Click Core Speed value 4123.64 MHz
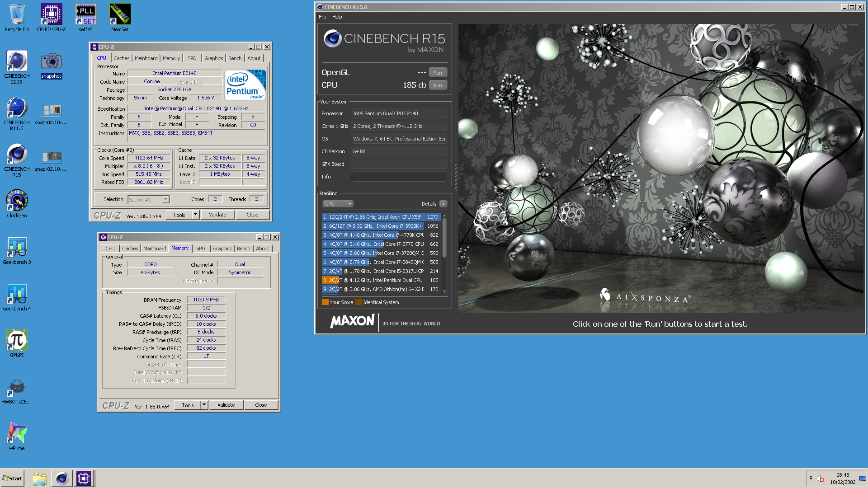868x488 pixels. (x=149, y=158)
